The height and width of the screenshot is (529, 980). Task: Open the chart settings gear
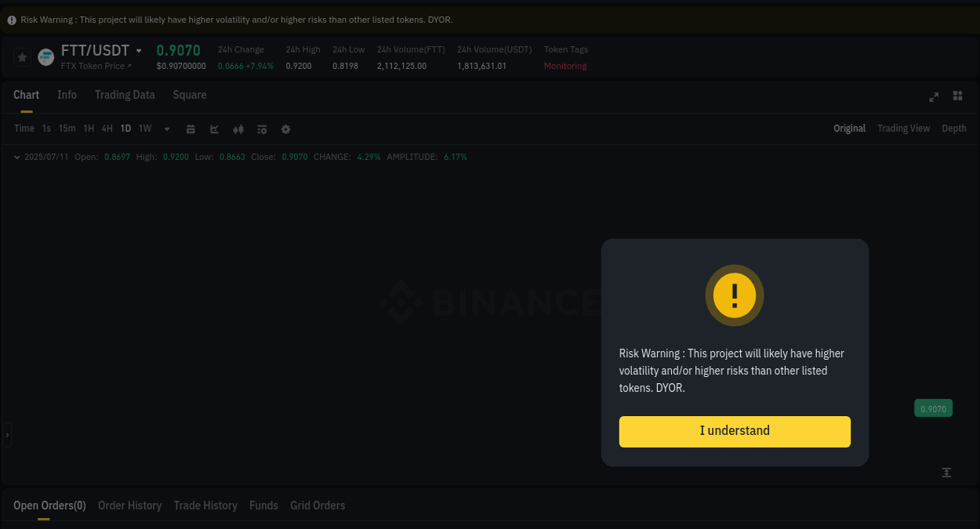[285, 129]
